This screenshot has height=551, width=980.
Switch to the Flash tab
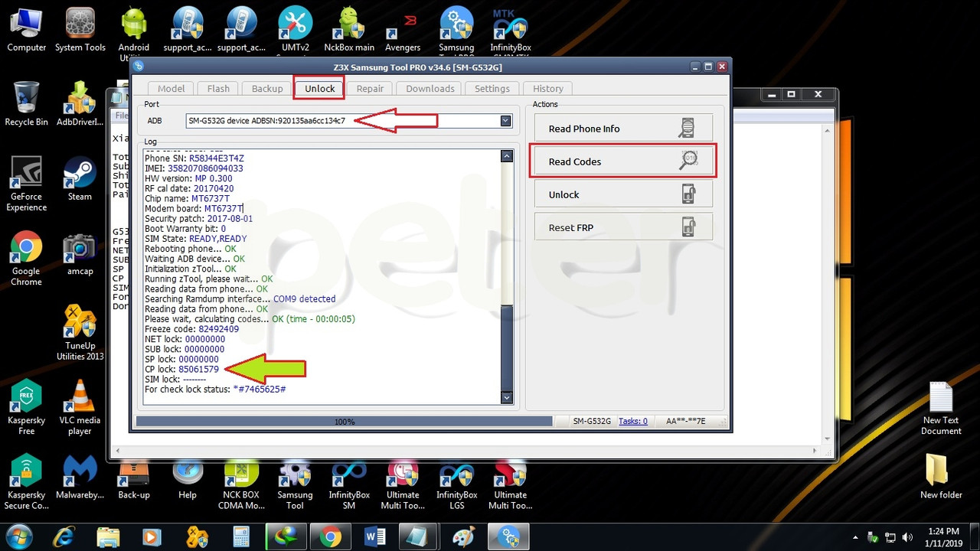(218, 89)
